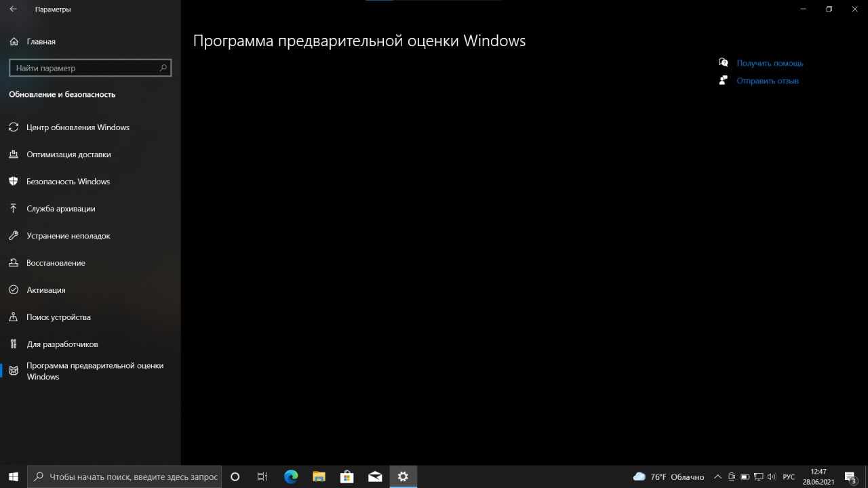Screen dimensions: 868x488
Task: Open Устранение неполадок page
Action: coord(90,236)
